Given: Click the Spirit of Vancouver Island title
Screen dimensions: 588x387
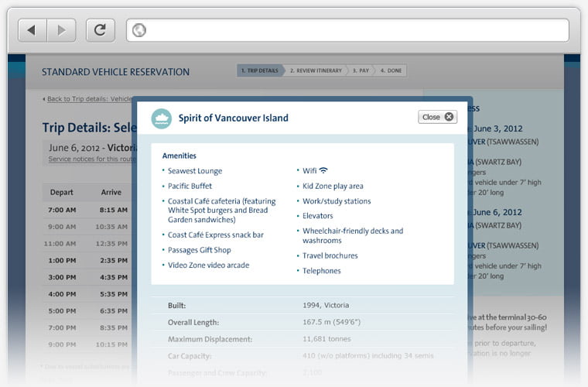Looking at the screenshot, I should [x=233, y=118].
